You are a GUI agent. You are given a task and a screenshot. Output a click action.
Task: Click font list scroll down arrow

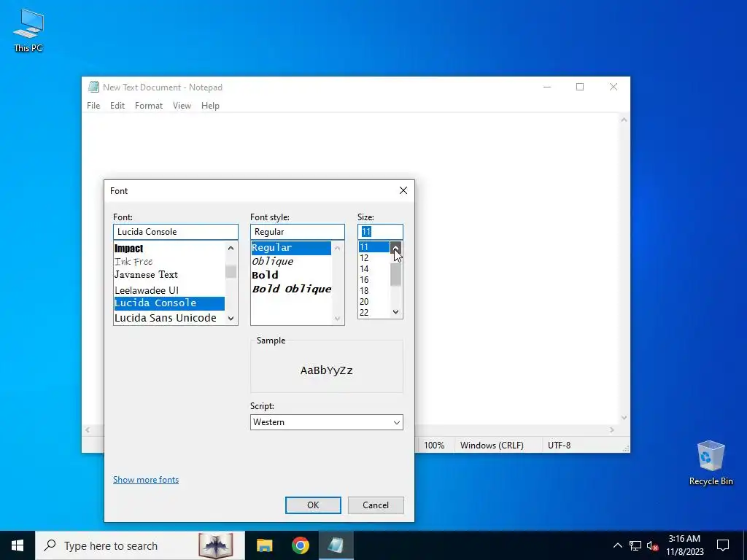point(231,319)
